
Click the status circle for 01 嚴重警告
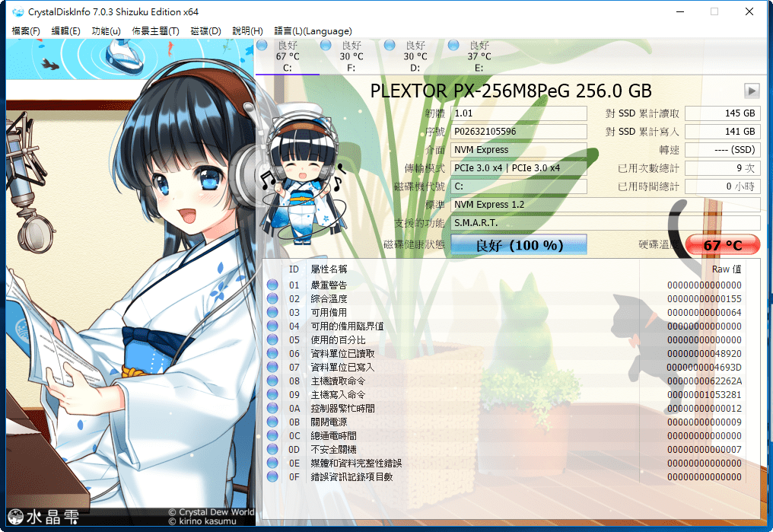(x=272, y=285)
